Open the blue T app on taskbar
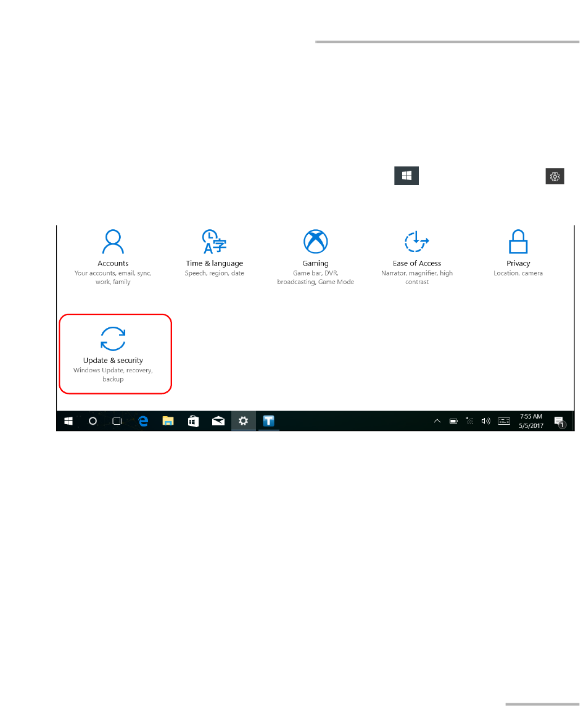The height and width of the screenshot is (728, 586). (x=268, y=421)
